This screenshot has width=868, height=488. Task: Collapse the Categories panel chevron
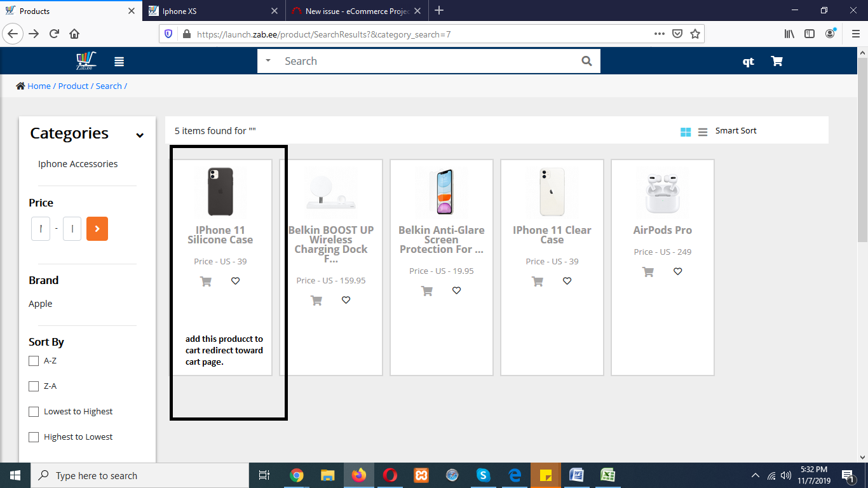point(140,135)
